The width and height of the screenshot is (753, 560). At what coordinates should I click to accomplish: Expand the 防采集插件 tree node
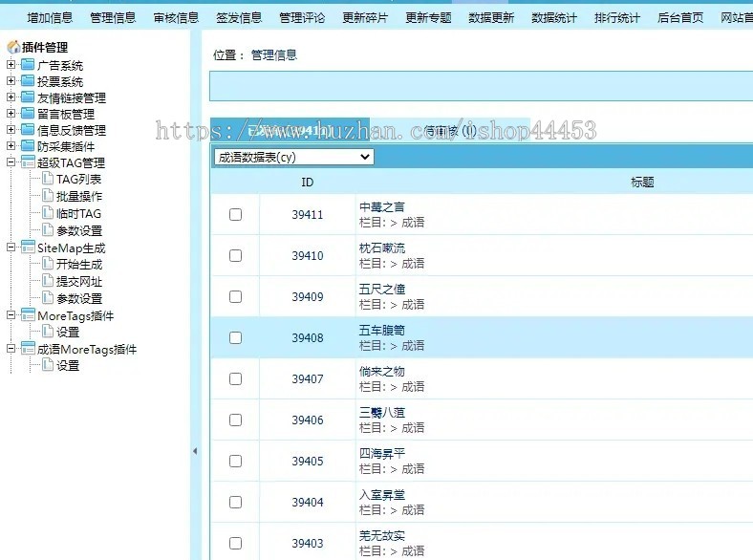11,145
